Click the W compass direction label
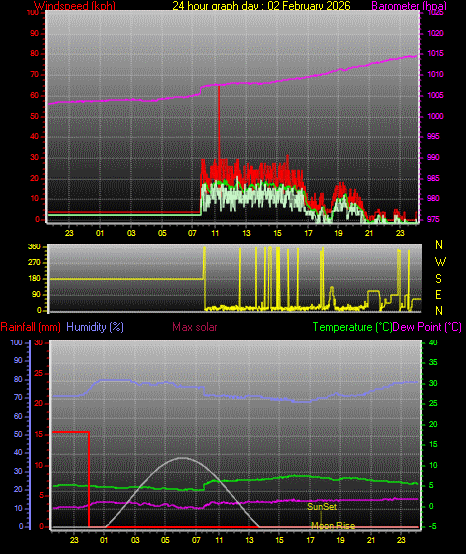 tap(440, 262)
